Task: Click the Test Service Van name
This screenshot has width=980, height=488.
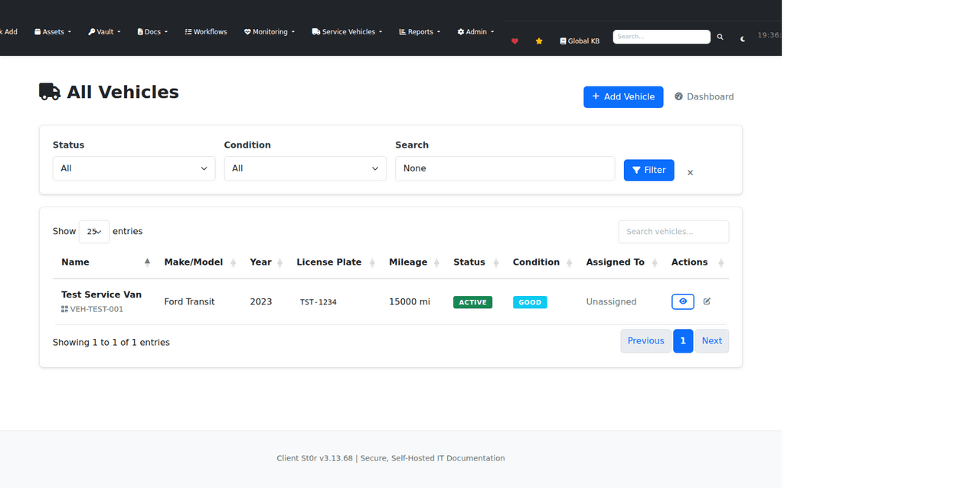Action: click(101, 294)
